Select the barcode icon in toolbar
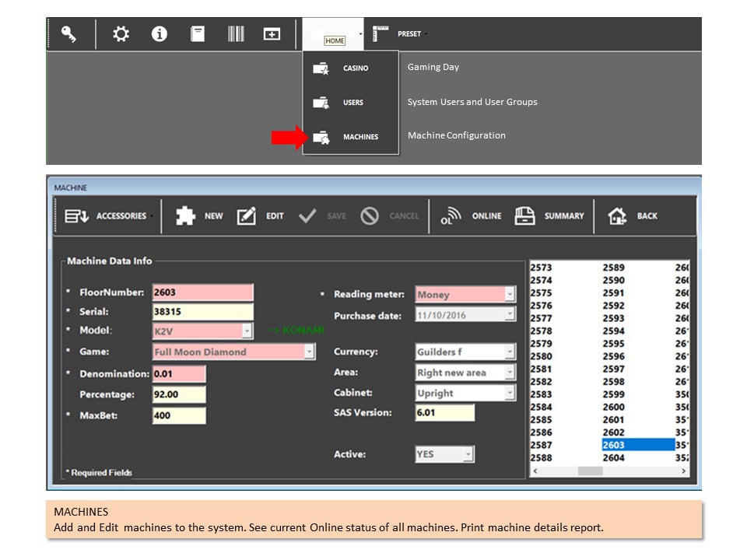Image resolution: width=747 pixels, height=560 pixels. click(x=236, y=33)
